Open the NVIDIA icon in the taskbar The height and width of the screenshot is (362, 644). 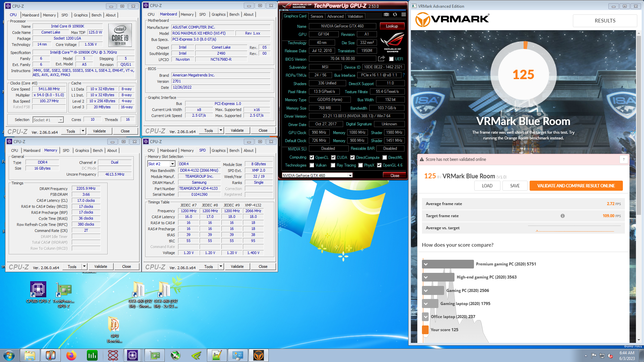coord(196,355)
